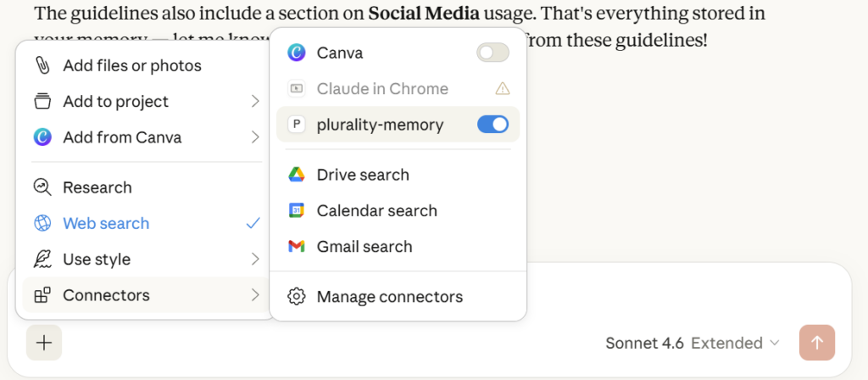The image size is (868, 380).
Task: Click the Gmail envelope icon
Action: (296, 247)
